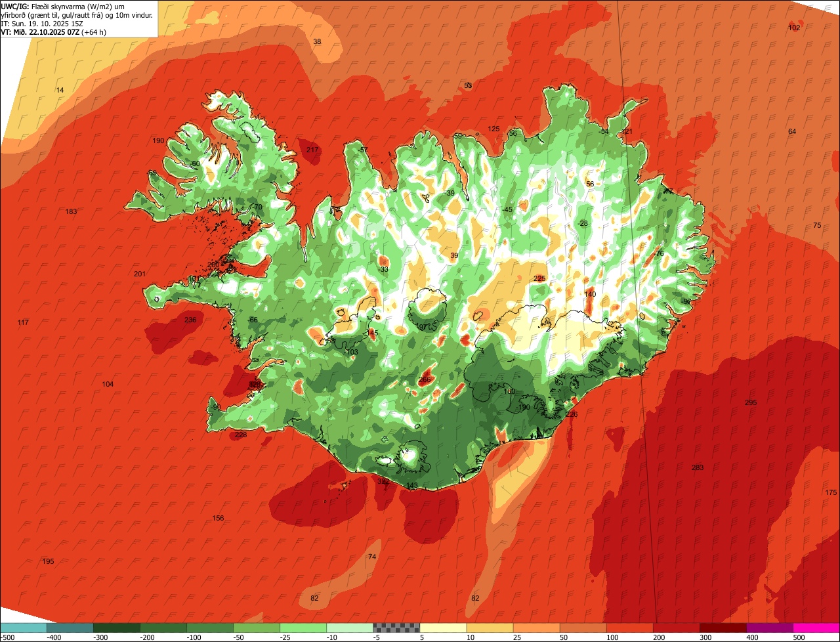Select the map value '-33' in west-central Iceland
840x642 pixels.
pyautogui.click(x=383, y=269)
